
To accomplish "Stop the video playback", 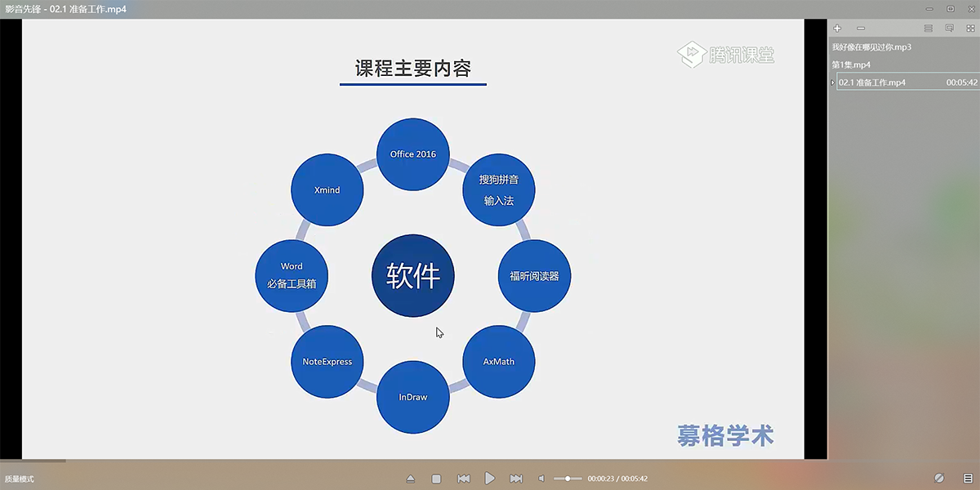I will coord(436,479).
